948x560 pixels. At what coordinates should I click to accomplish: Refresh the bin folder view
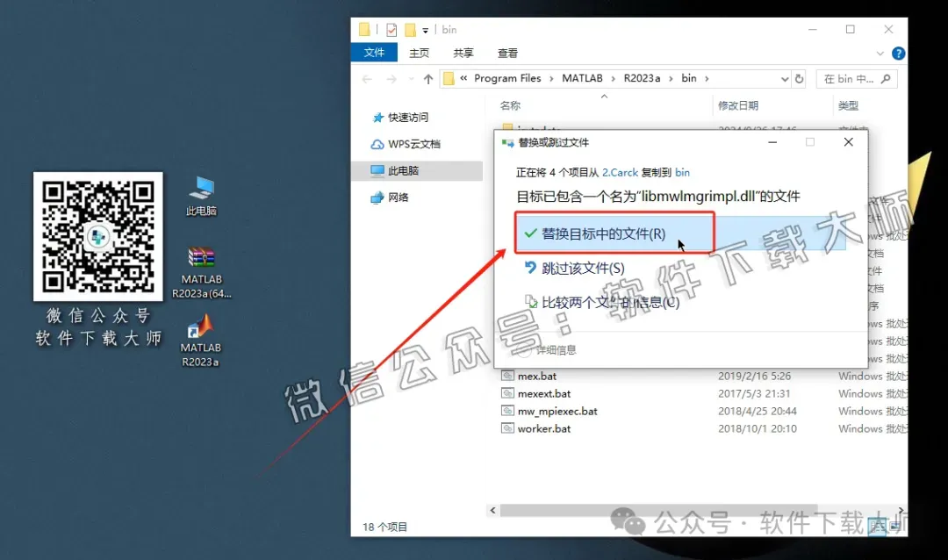point(800,79)
